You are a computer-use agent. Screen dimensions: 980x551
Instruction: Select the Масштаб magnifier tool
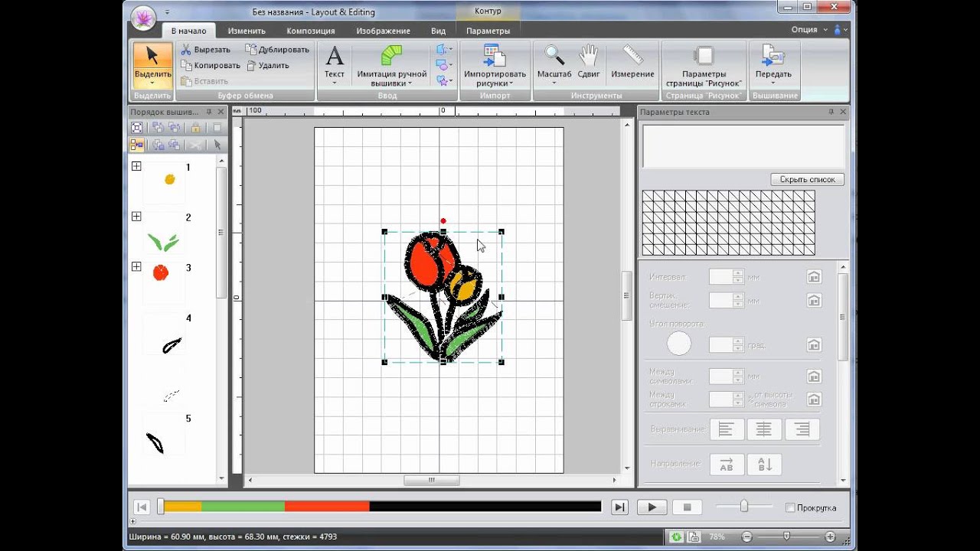554,61
